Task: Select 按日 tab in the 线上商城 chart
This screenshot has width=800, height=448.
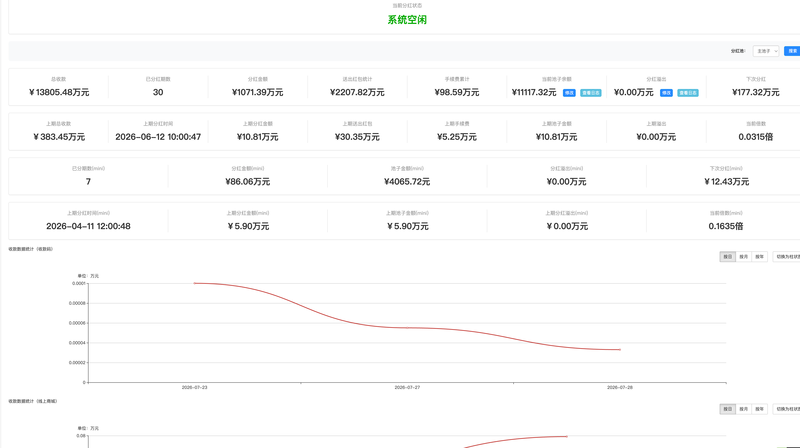Action: coord(728,409)
